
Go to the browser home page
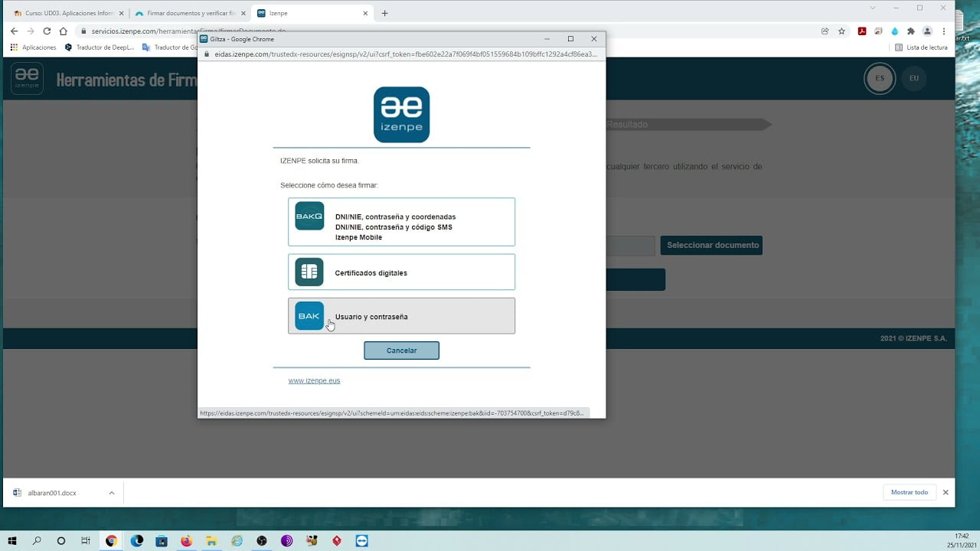(x=64, y=31)
